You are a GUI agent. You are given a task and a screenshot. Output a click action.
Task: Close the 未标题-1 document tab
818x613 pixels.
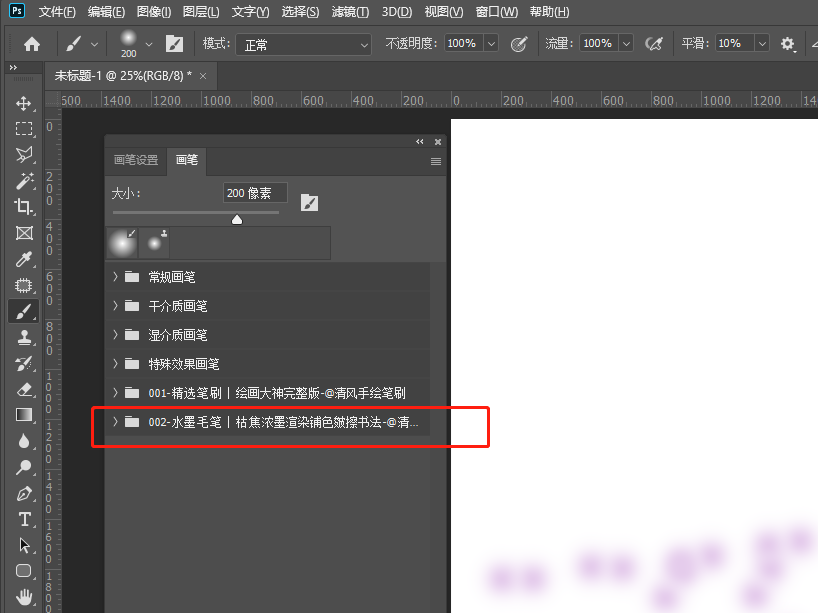tap(203, 76)
